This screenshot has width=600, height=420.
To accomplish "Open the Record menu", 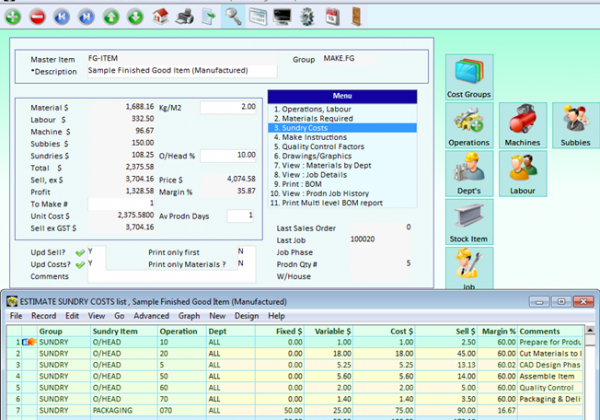I will [44, 316].
